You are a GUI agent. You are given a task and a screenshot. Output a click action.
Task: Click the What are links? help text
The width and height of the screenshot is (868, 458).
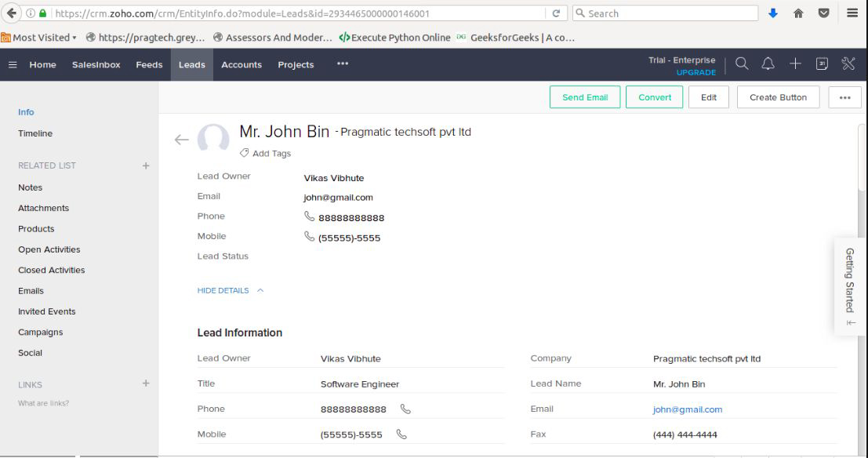point(43,403)
